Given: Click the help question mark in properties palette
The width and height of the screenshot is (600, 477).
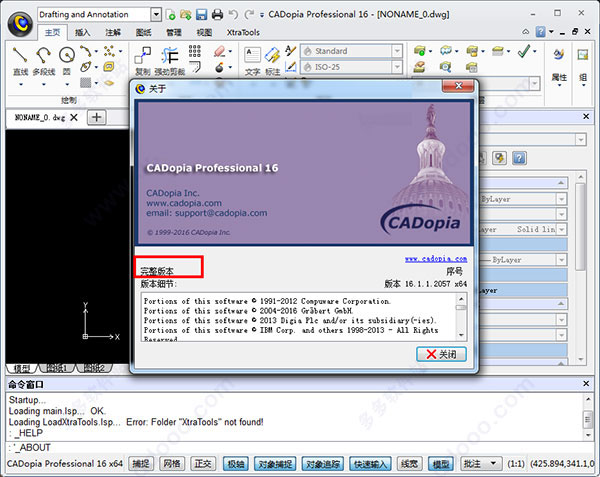Looking at the screenshot, I should pyautogui.click(x=519, y=158).
